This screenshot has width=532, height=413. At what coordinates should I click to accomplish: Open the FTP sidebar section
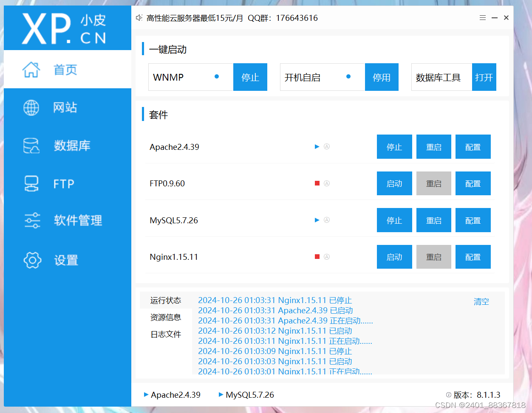coord(68,184)
